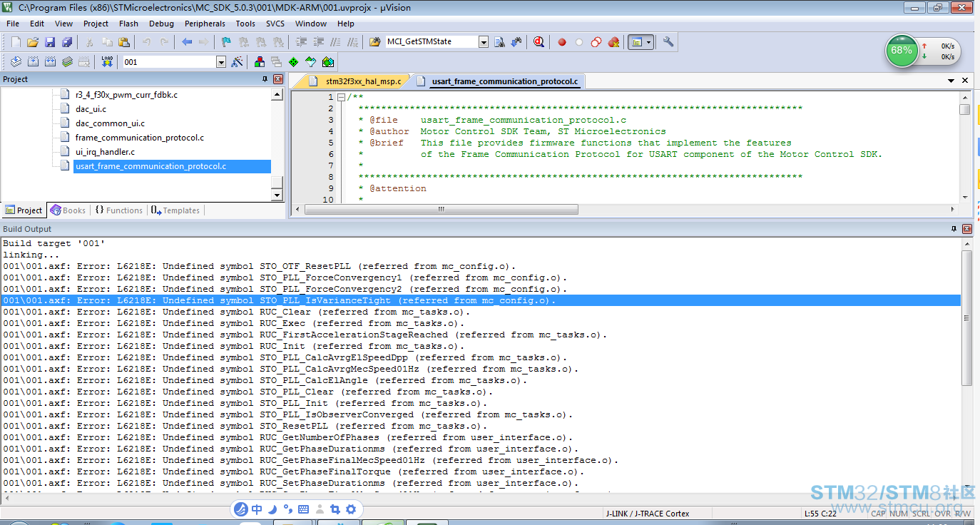
Task: Toggle the Project panel auto-hide pin
Action: pyautogui.click(x=265, y=79)
